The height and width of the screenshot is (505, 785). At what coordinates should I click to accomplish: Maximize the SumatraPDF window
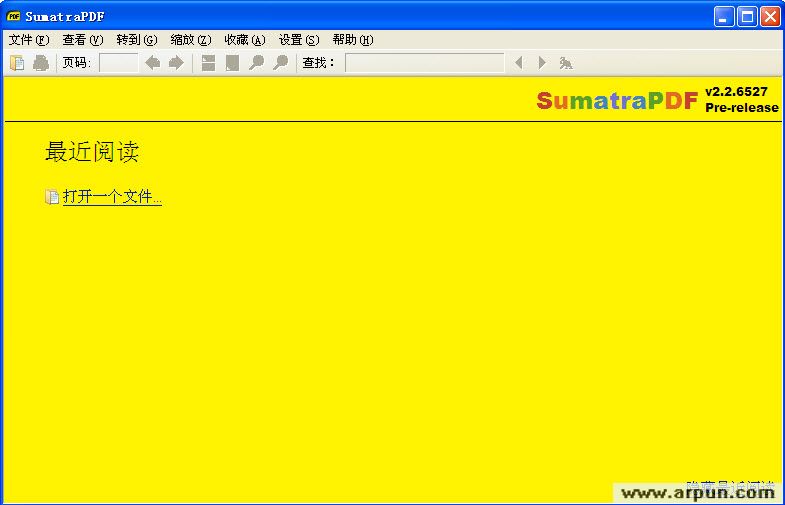[747, 17]
